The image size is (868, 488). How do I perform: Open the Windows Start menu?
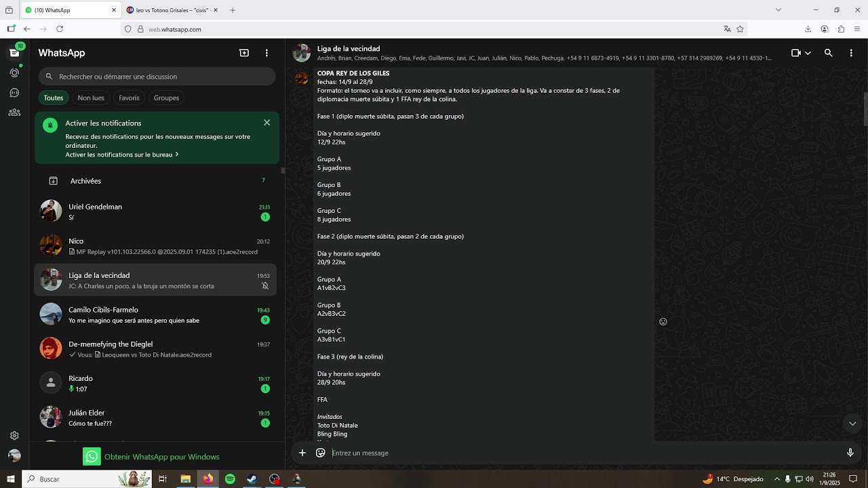pyautogui.click(x=10, y=479)
